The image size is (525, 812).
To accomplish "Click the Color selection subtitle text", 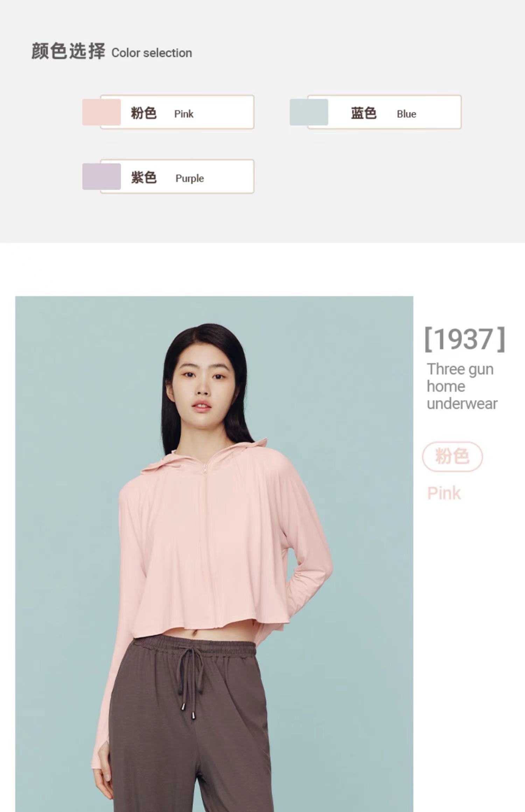I will click(x=152, y=53).
